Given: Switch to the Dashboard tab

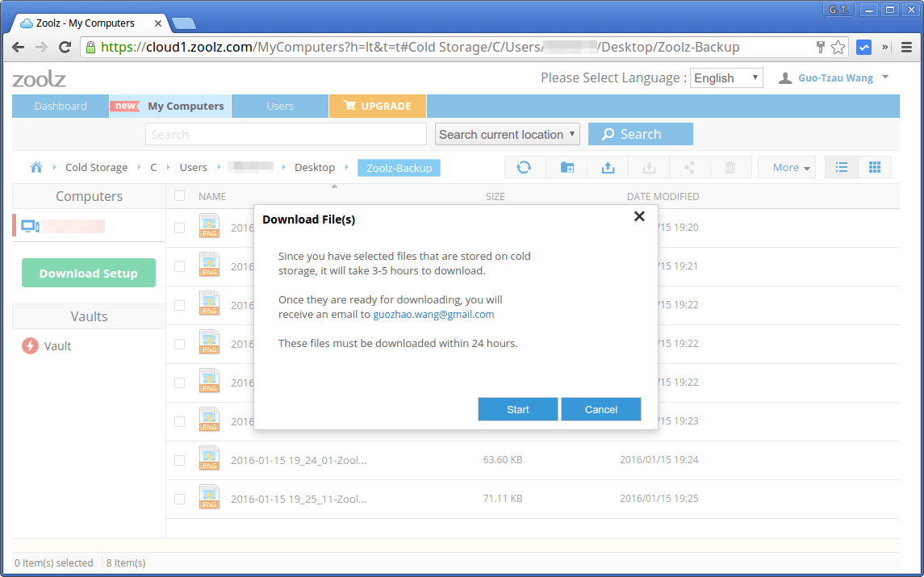Looking at the screenshot, I should [60, 106].
